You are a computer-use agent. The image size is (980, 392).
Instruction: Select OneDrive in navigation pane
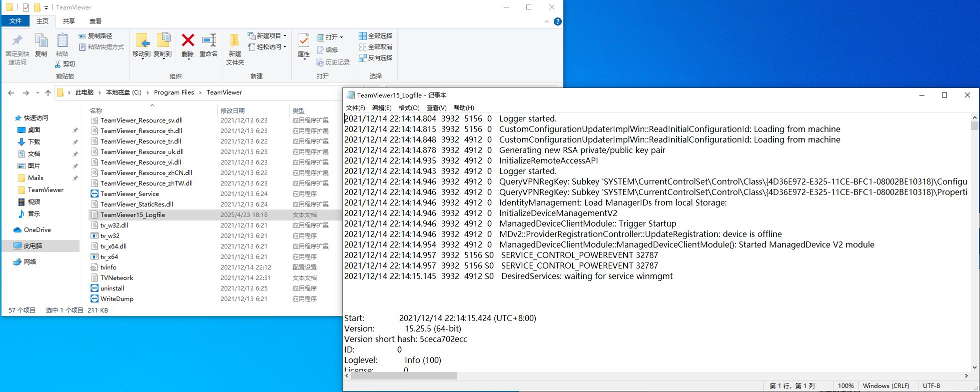(x=38, y=230)
